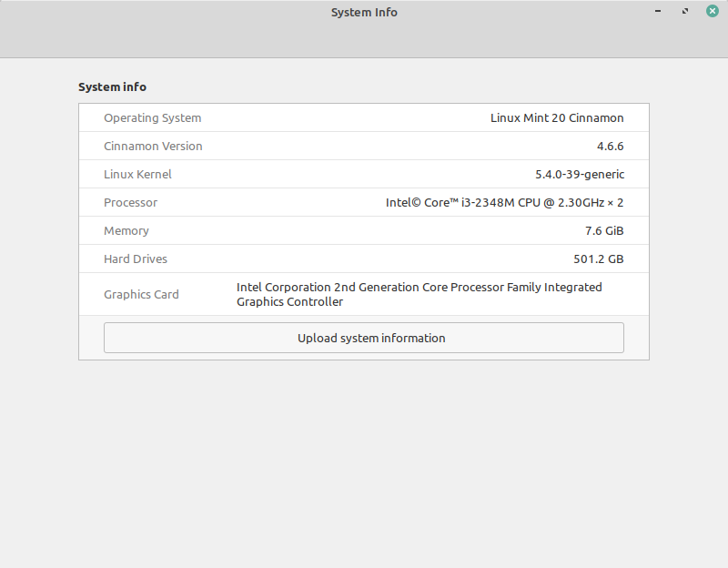Image resolution: width=728 pixels, height=568 pixels.
Task: Click the Integrated Graphics Controller description
Action: tap(419, 294)
